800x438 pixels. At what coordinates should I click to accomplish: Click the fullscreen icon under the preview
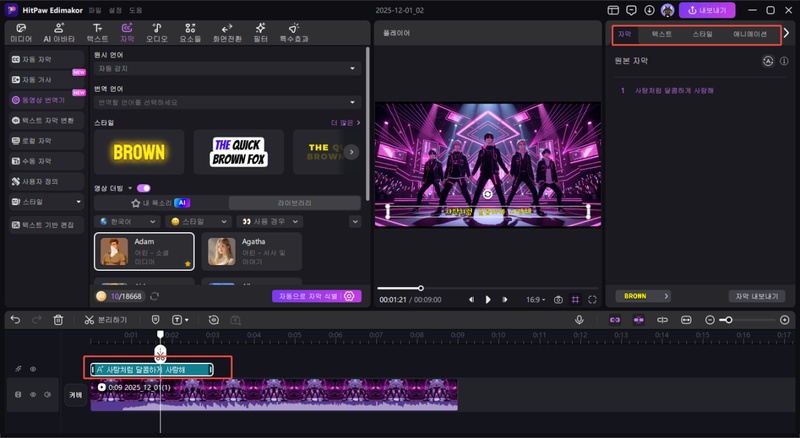[x=593, y=299]
